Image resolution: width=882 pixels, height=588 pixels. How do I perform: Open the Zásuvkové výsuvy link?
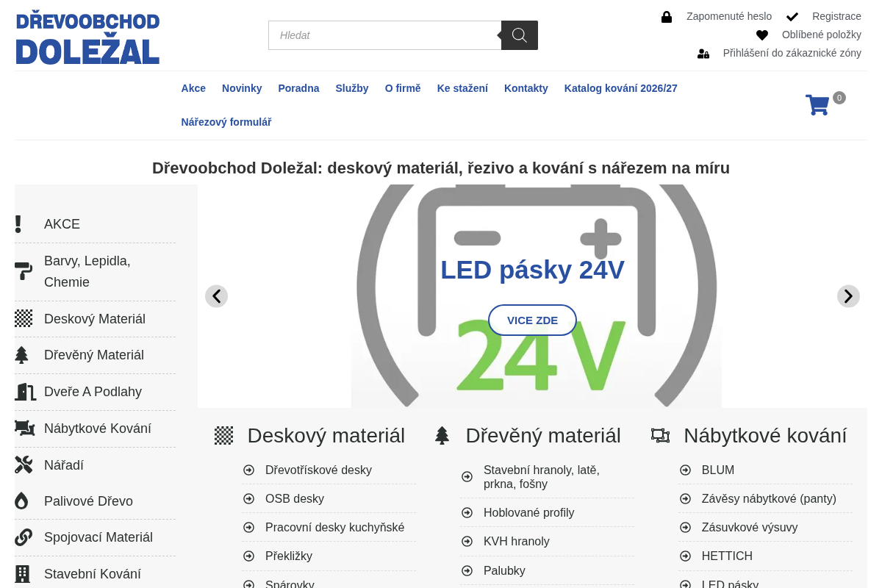click(750, 528)
